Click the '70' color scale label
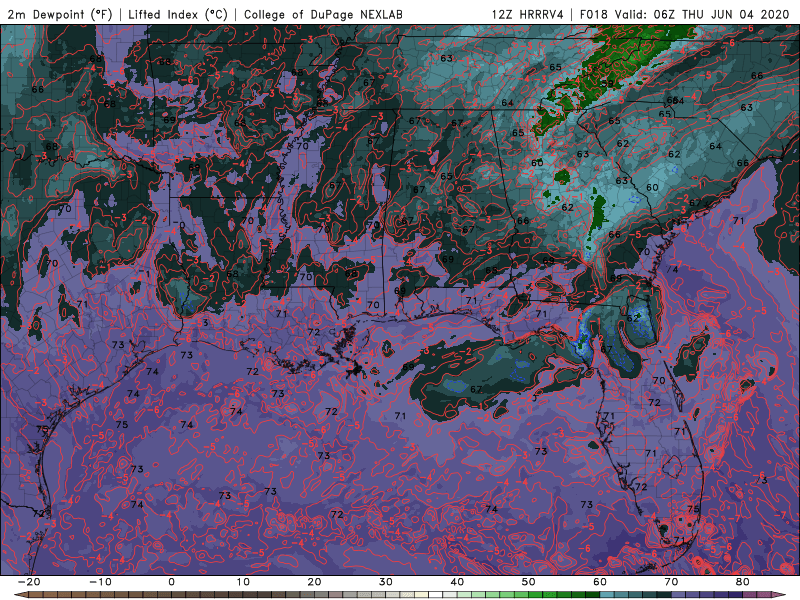The height and width of the screenshot is (600, 800). point(671,582)
